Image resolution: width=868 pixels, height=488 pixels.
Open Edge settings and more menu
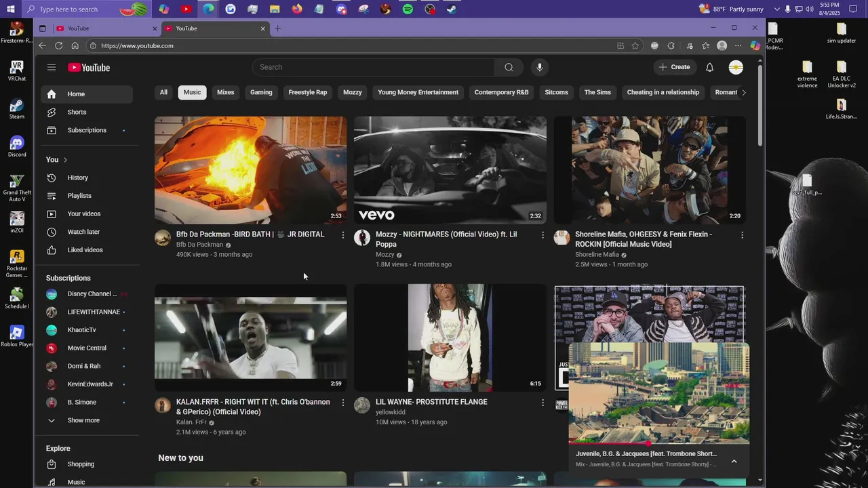738,45
